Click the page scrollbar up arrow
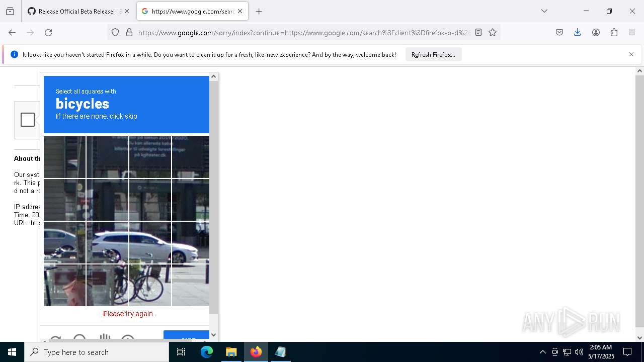Image resolution: width=644 pixels, height=362 pixels. 639,71
